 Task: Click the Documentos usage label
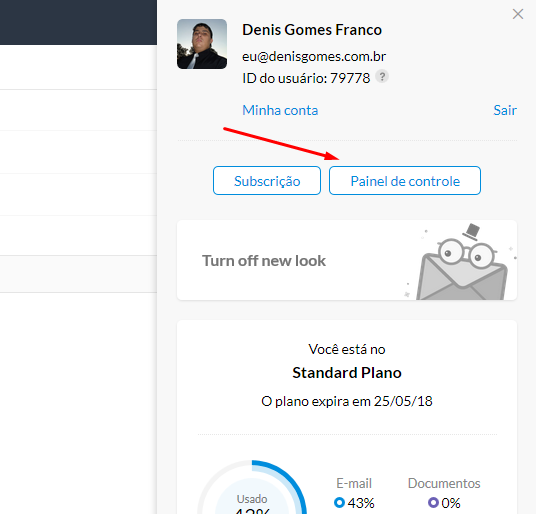(x=444, y=483)
